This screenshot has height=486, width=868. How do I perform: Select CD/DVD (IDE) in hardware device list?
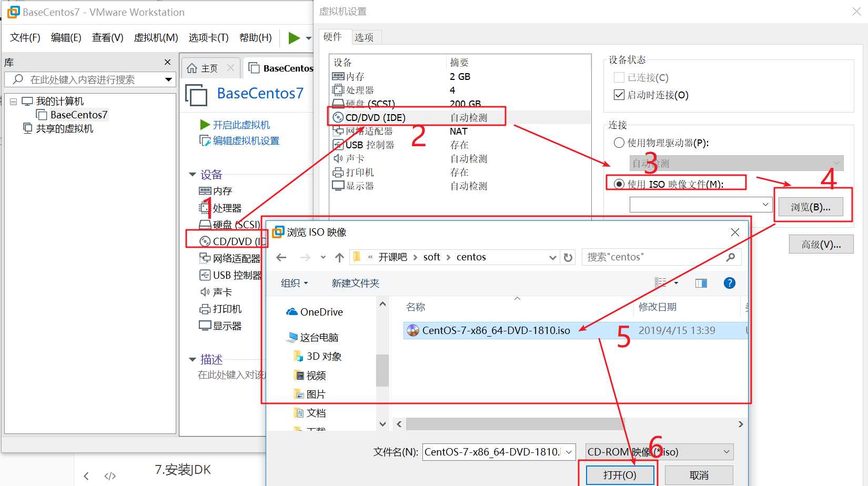pos(460,117)
